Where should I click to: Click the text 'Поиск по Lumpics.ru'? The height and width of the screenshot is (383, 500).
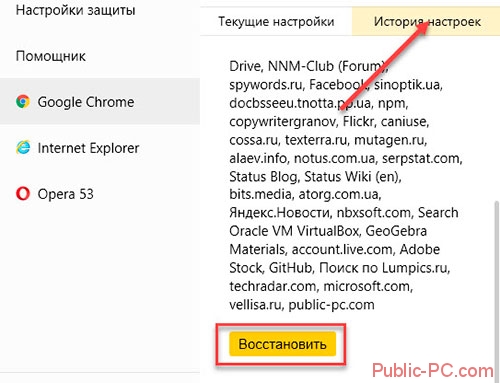pyautogui.click(x=383, y=268)
